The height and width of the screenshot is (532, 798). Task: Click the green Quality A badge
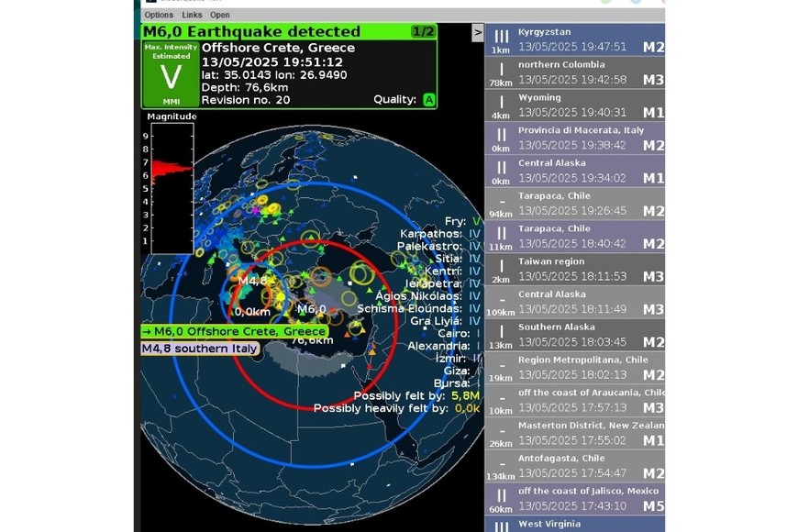428,100
